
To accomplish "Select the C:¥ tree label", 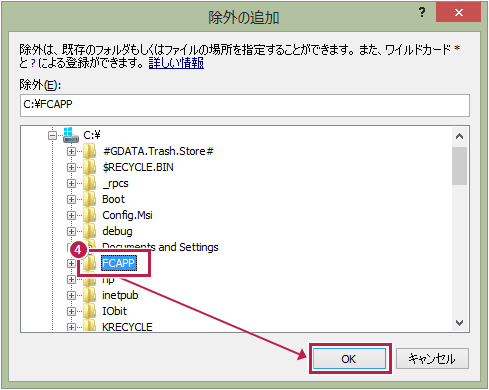I will [x=92, y=135].
